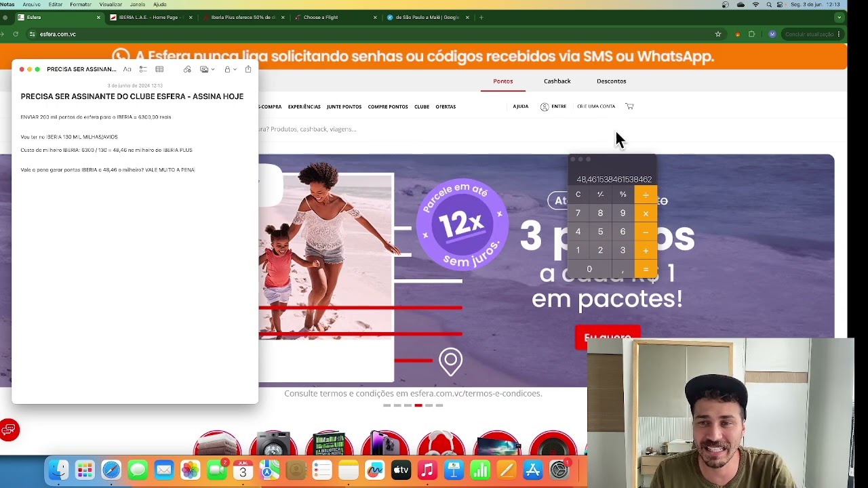This screenshot has width=868, height=488.
Task: Click the shopping cart icon on Esfera
Action: [x=629, y=106]
